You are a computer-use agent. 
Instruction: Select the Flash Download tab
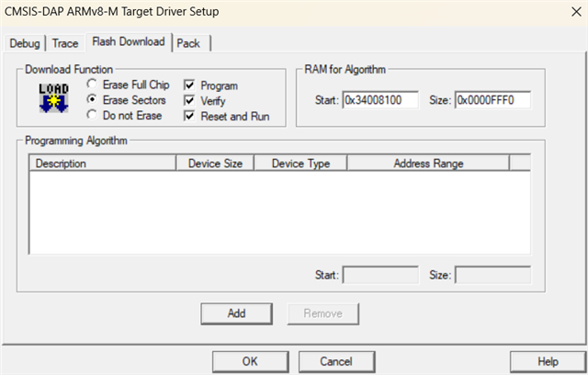[x=128, y=41]
